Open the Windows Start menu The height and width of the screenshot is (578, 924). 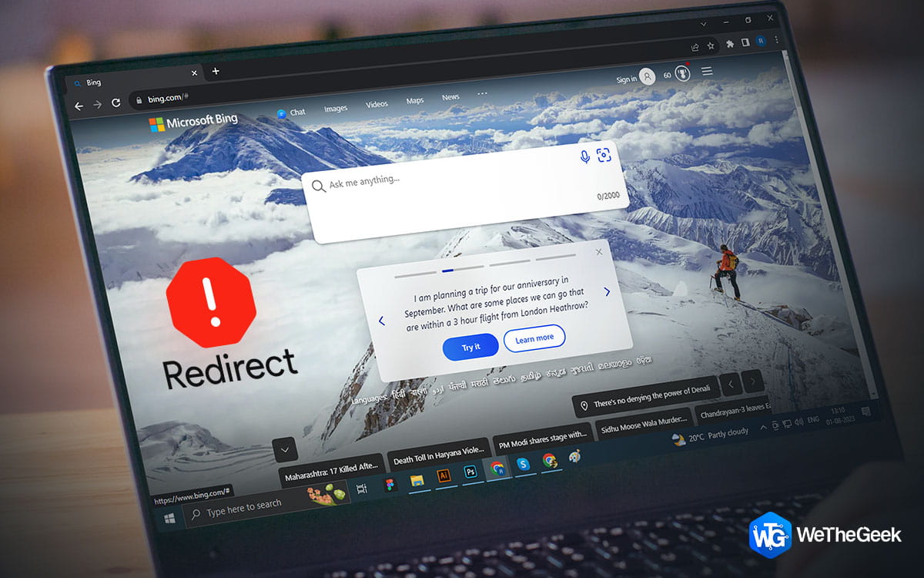(x=169, y=519)
